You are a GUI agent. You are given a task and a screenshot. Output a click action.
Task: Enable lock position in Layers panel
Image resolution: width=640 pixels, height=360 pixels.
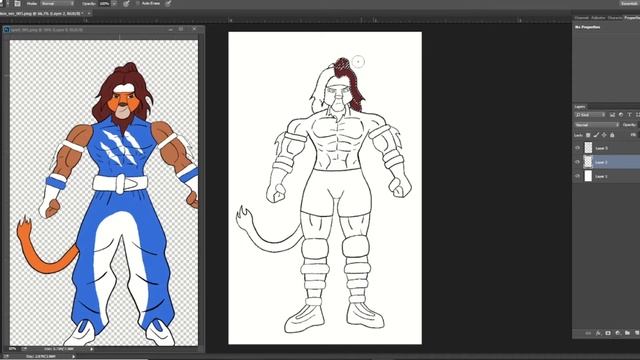pyautogui.click(x=604, y=135)
